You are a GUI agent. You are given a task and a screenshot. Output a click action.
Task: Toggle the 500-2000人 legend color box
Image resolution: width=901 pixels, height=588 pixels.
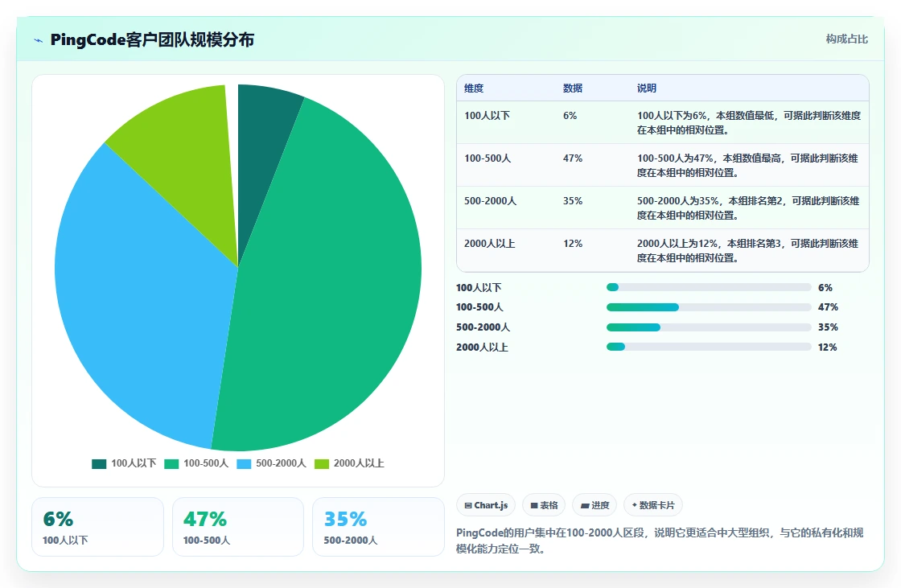pyautogui.click(x=244, y=464)
